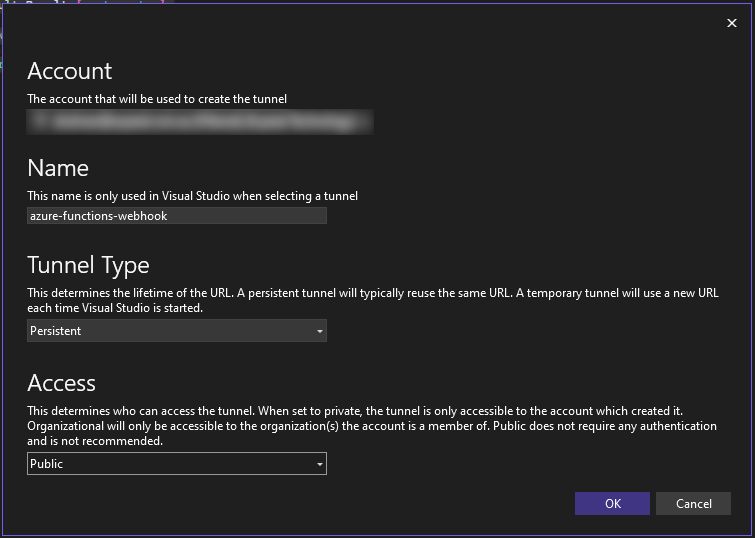Click the Name section heading
The image size is (755, 538).
click(58, 168)
